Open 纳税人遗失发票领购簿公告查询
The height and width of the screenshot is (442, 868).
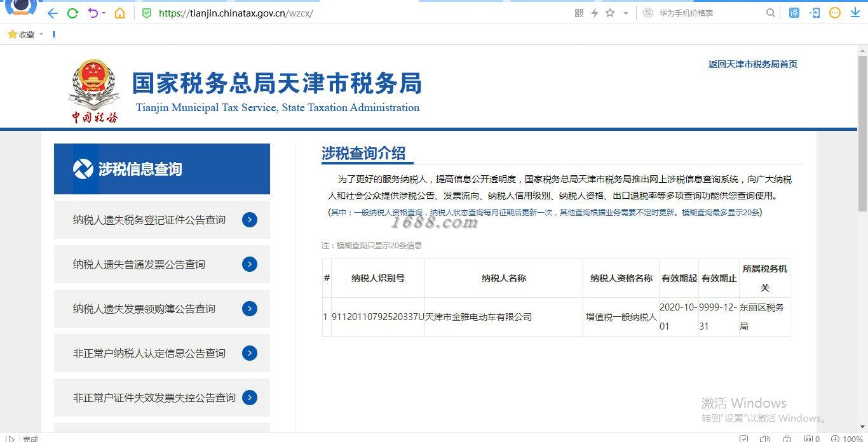pyautogui.click(x=144, y=309)
